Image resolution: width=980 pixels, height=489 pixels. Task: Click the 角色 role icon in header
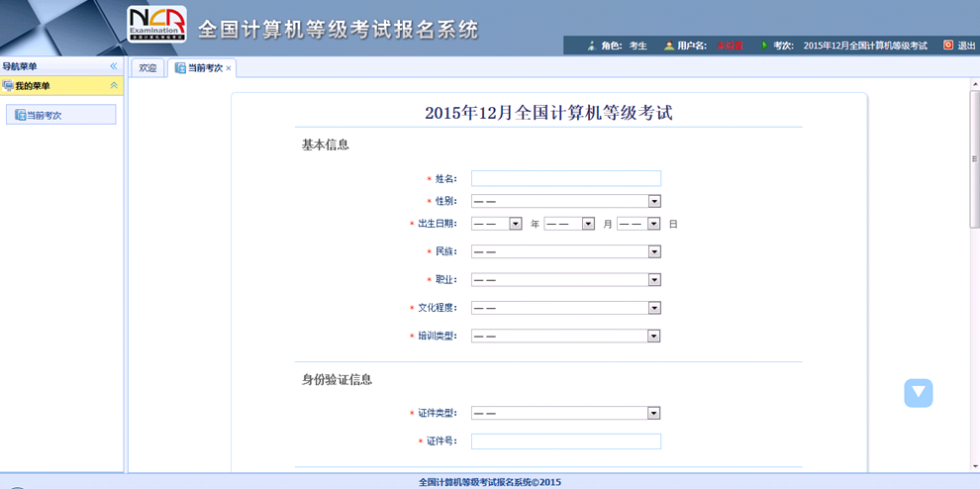pyautogui.click(x=591, y=46)
